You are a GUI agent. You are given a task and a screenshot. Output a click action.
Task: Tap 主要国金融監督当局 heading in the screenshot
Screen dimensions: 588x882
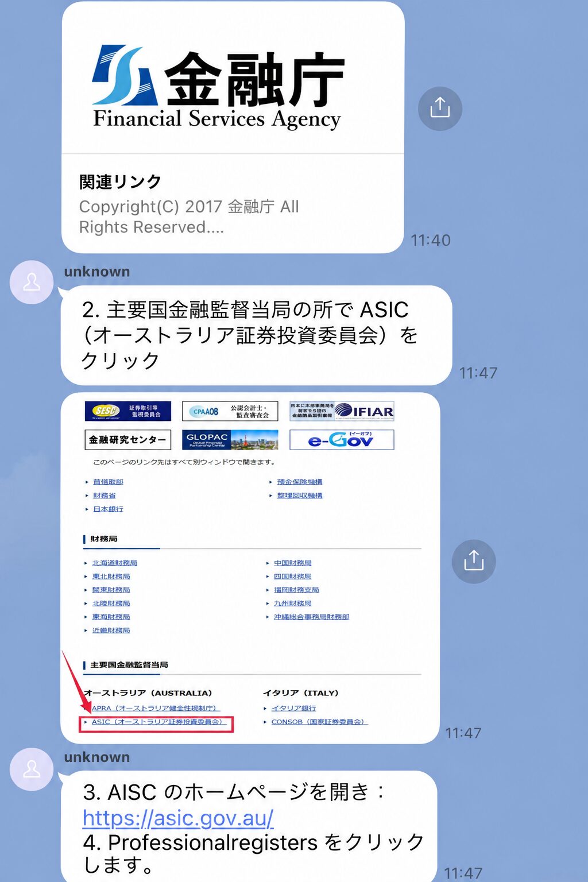[129, 665]
